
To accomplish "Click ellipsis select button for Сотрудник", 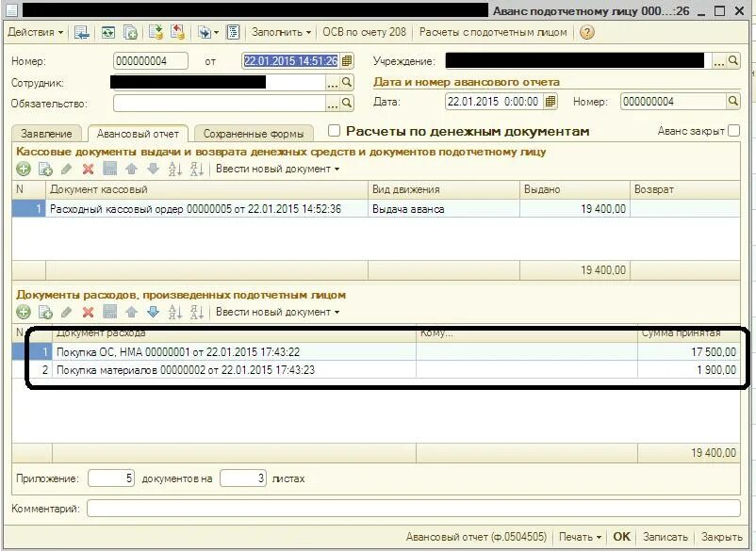I will click(x=332, y=83).
